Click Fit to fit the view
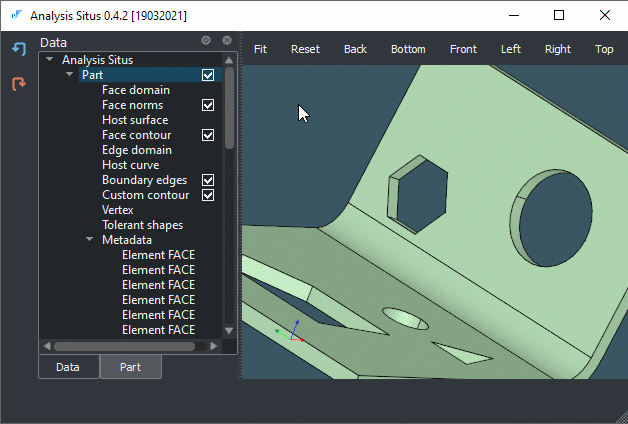The image size is (628, 424). coord(260,49)
